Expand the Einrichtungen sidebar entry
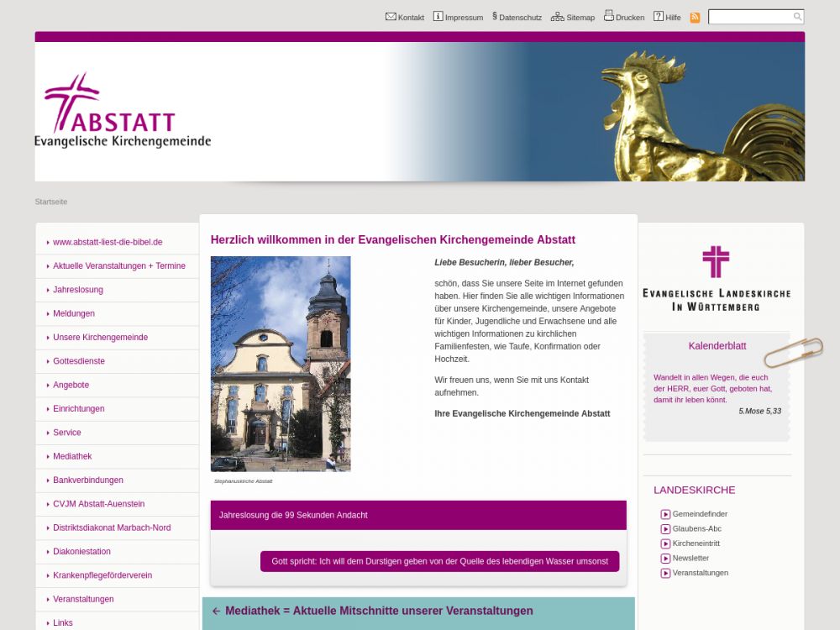This screenshot has width=840, height=630. tap(78, 409)
